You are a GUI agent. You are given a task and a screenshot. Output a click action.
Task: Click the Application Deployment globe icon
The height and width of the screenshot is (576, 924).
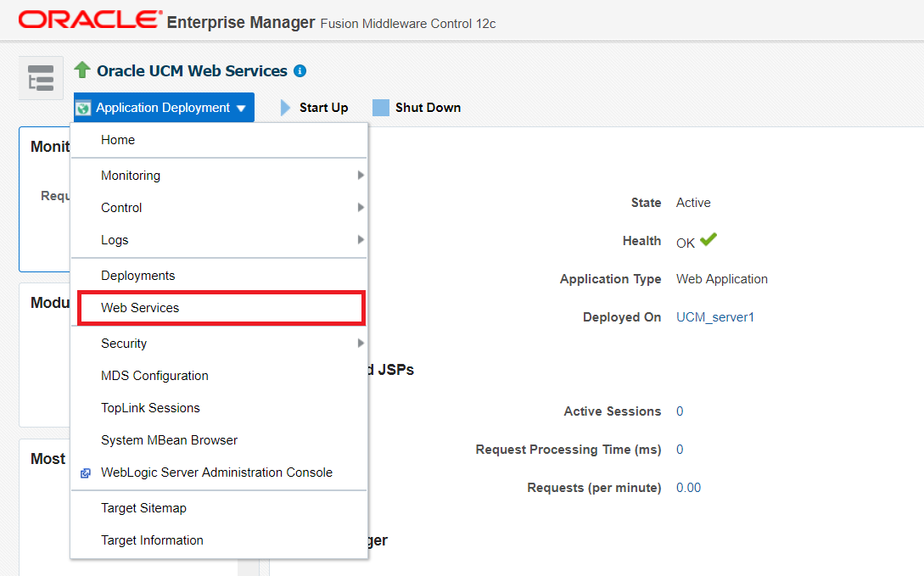[84, 108]
